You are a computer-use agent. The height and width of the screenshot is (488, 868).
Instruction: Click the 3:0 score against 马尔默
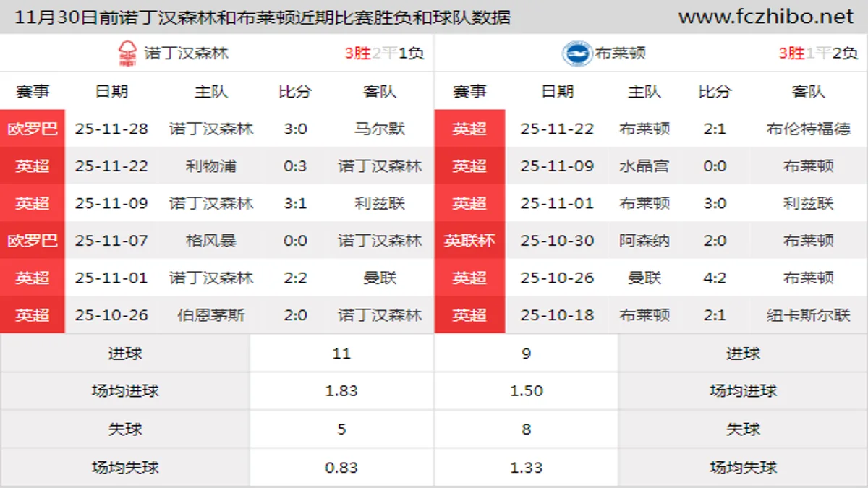point(294,129)
